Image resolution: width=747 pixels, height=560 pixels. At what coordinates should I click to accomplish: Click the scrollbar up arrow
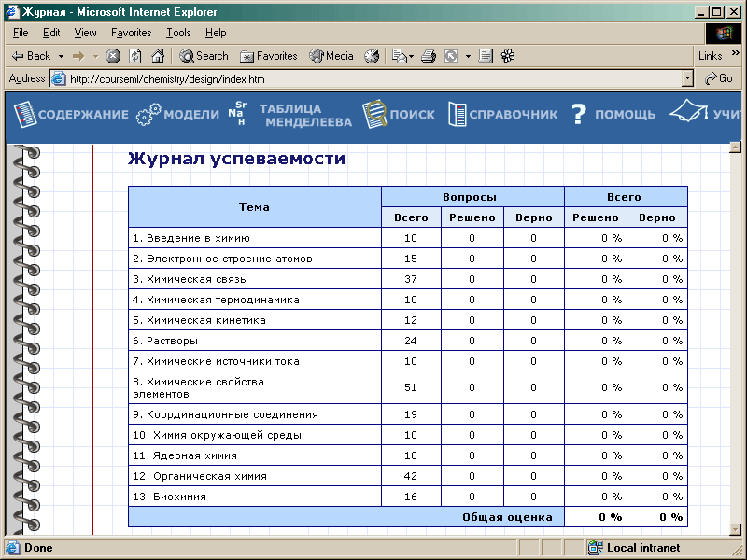point(735,147)
